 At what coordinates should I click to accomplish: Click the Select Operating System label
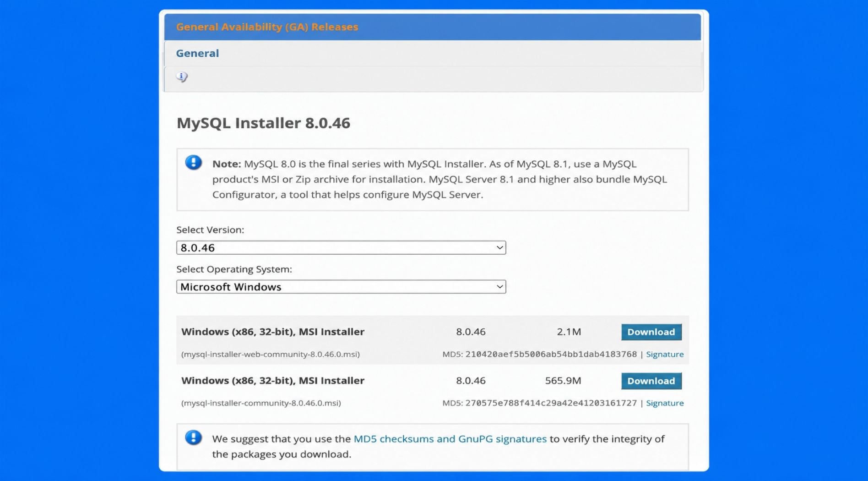tap(234, 269)
